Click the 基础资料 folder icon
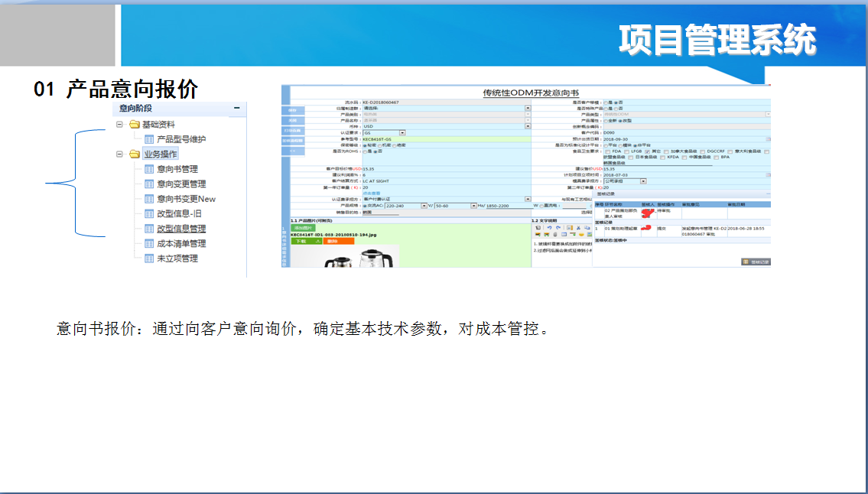The height and width of the screenshot is (494, 868). (134, 124)
